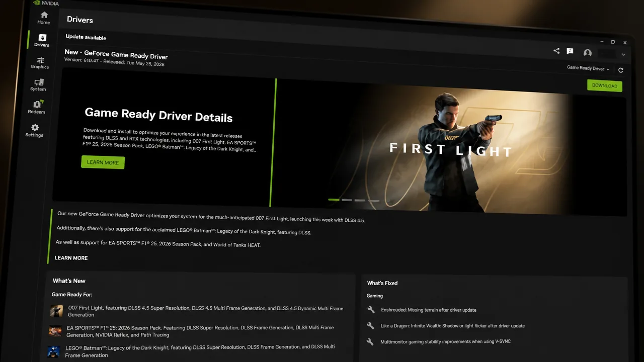Expand the account dropdown chevron
The height and width of the screenshot is (362, 644).
click(623, 55)
